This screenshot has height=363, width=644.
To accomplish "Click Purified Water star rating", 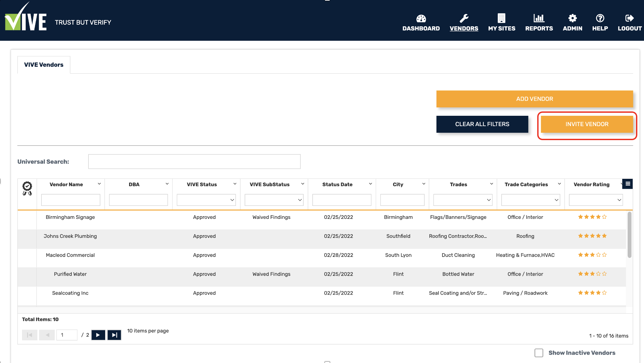I will pyautogui.click(x=592, y=274).
